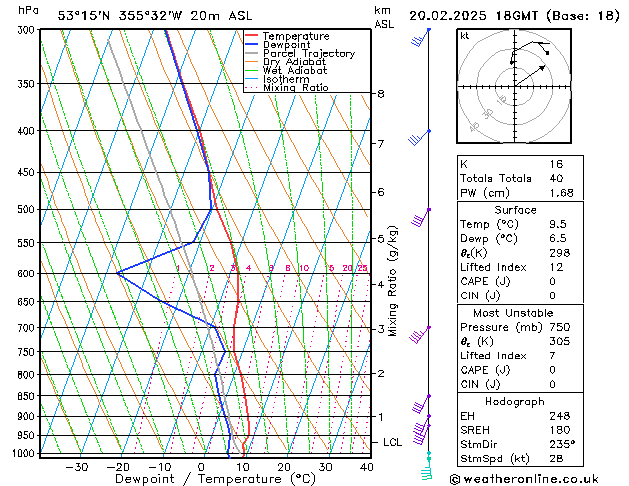Click the Most Unstable section heading
Image resolution: width=629 pixels, height=486 pixels.
(513, 313)
